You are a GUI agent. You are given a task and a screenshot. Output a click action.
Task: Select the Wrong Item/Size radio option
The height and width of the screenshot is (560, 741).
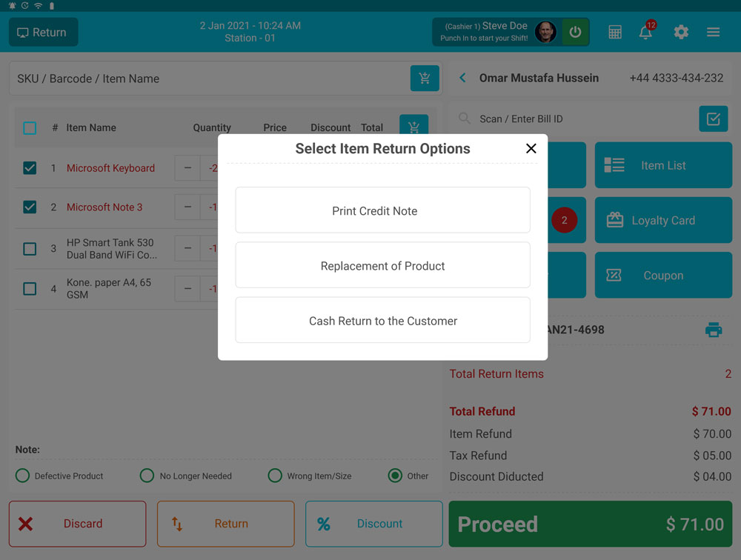tap(275, 476)
